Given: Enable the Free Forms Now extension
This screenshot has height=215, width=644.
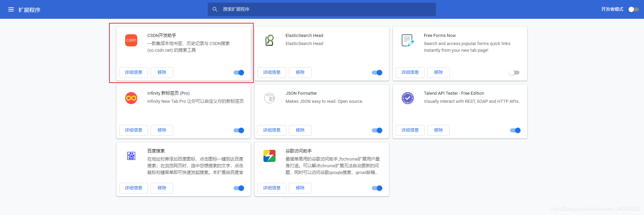Looking at the screenshot, I should click(514, 73).
